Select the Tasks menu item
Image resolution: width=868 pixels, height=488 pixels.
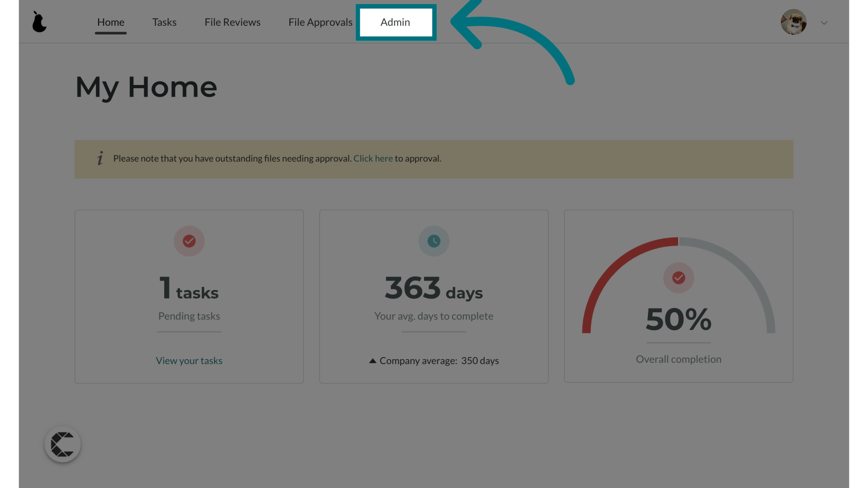[165, 21]
